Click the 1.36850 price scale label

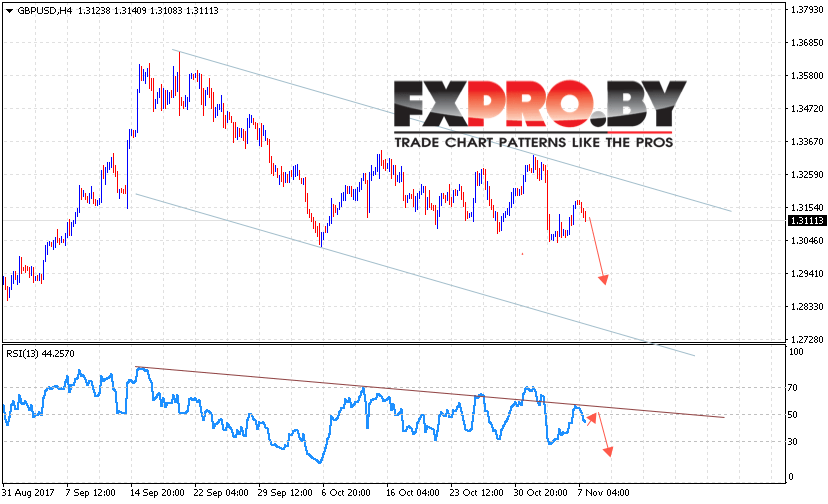[806, 43]
